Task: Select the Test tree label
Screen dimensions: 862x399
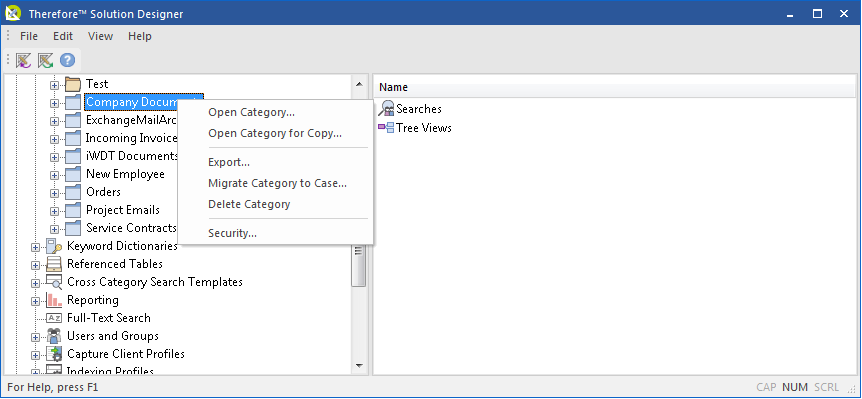Action: [x=97, y=84]
